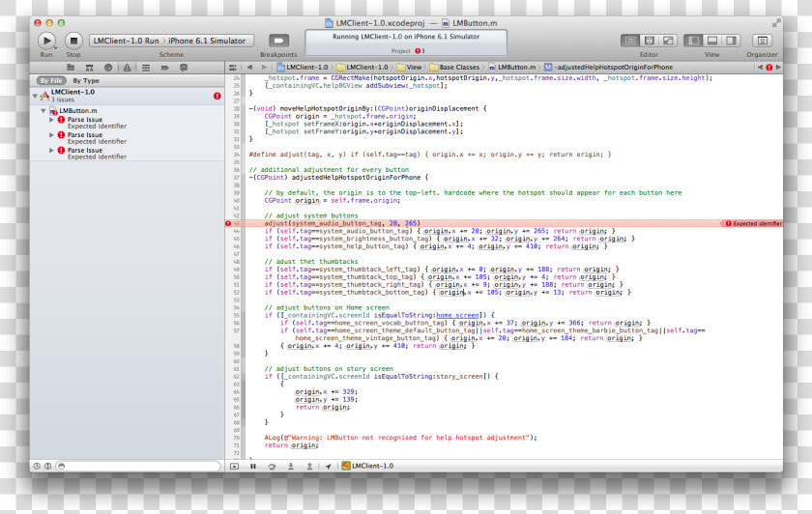
Task: Open the LMClient-1.0 Run scheme selector
Action: (x=127, y=41)
